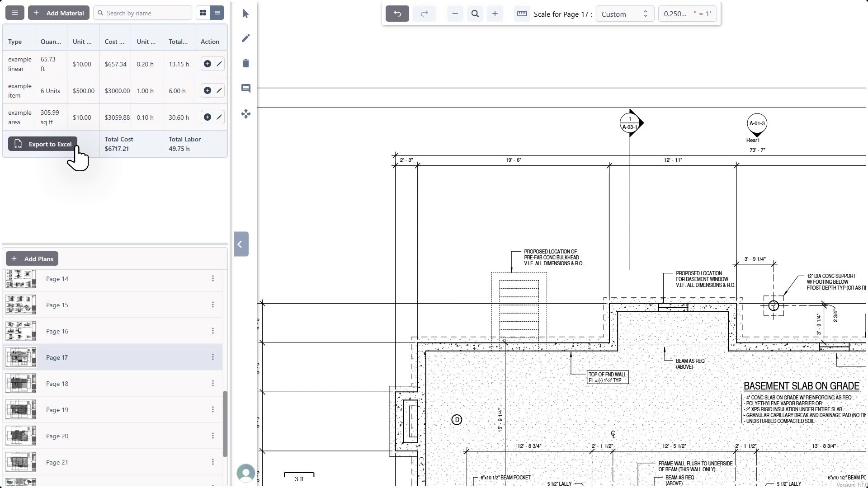868x488 pixels.
Task: Open options menu for Page 18
Action: (x=213, y=383)
